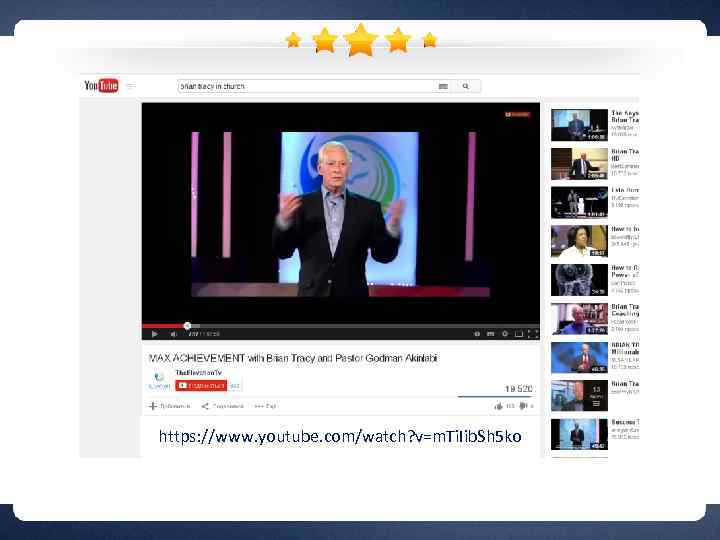Open the TheElevationTv channel name
This screenshot has width=720, height=540.
click(198, 372)
